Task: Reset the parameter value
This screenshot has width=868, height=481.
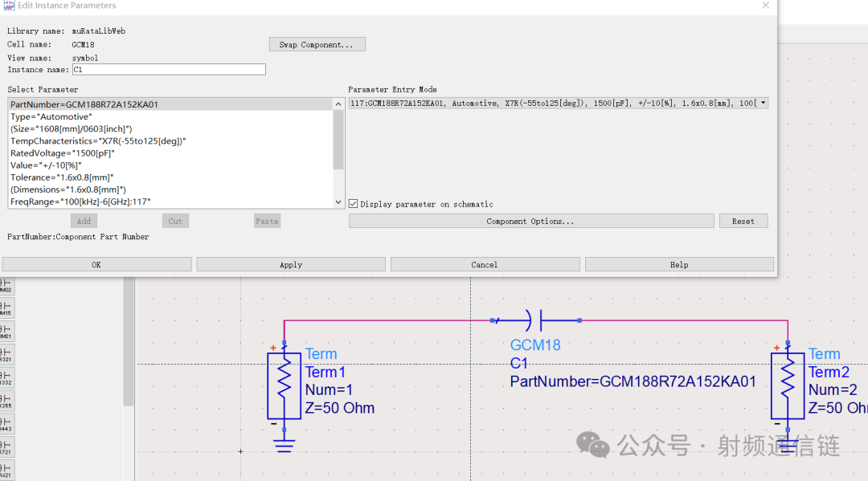Action: pos(743,221)
